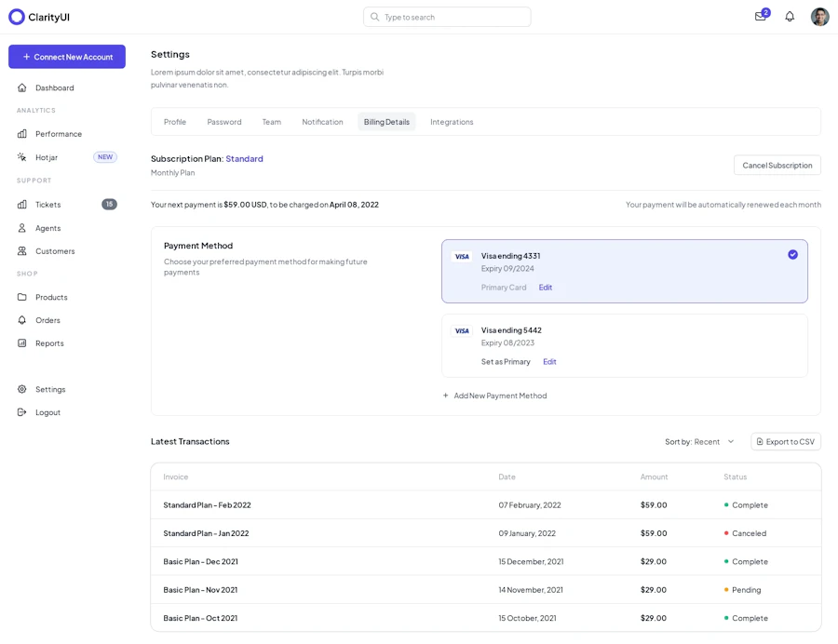Click the Tickets bar chart icon
The width and height of the screenshot is (838, 644).
[22, 204]
